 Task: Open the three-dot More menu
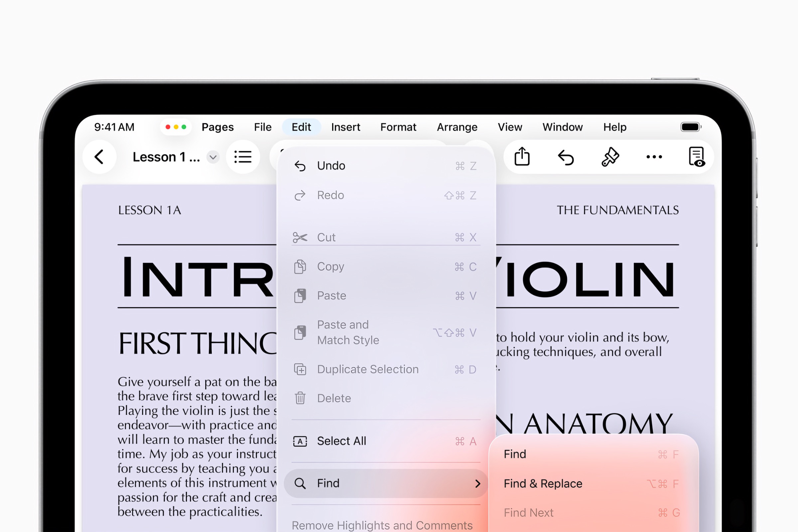coord(654,157)
